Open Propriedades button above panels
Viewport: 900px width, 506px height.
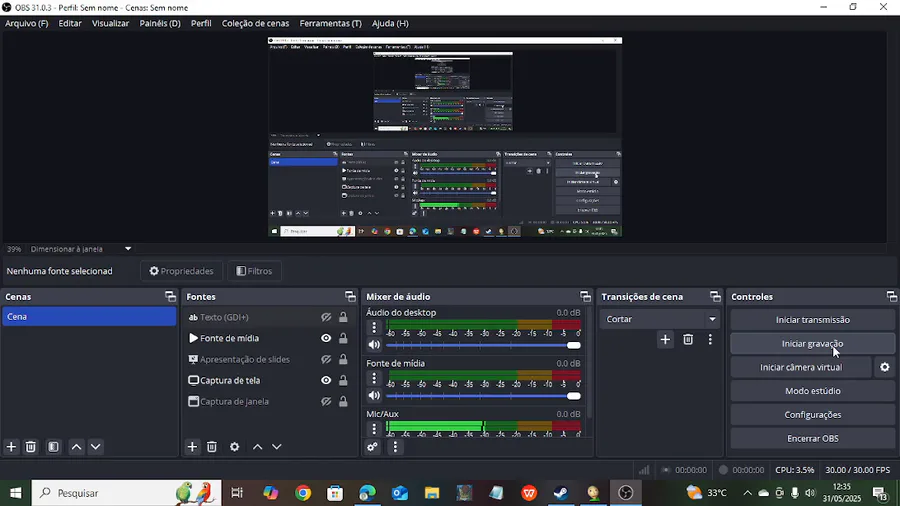coord(181,271)
